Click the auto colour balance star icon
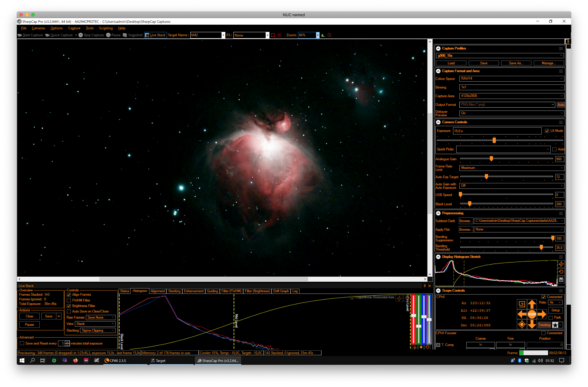588x387 pixels. click(421, 347)
